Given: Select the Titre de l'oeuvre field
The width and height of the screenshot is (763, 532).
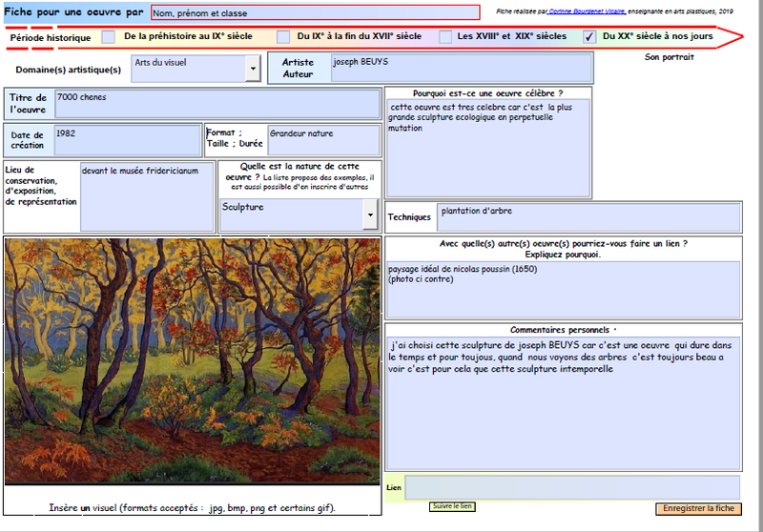Looking at the screenshot, I should point(217,104).
